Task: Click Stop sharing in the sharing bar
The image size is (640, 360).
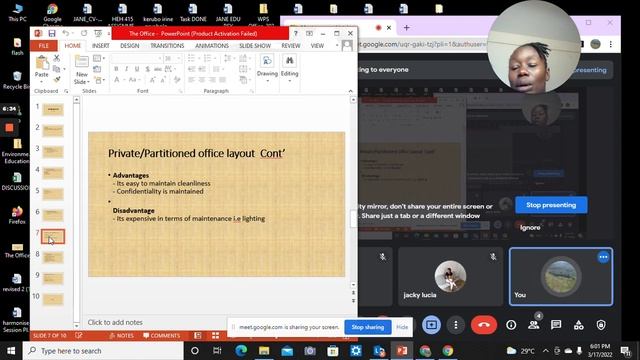Action: 368,327
